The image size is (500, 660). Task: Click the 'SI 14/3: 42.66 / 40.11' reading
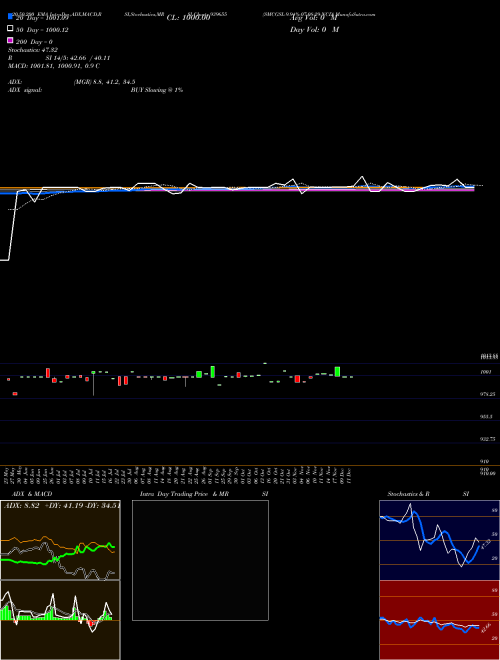77,58
